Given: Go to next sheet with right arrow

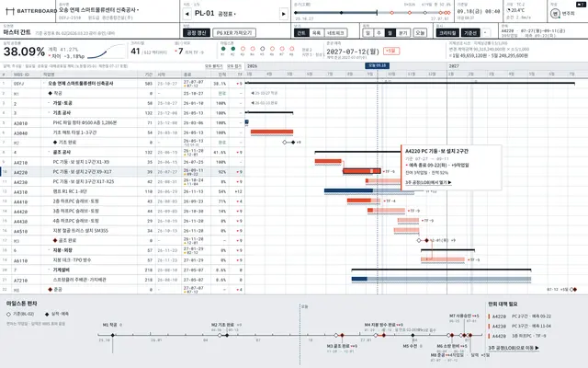Looking at the screenshot, I should point(284,14).
